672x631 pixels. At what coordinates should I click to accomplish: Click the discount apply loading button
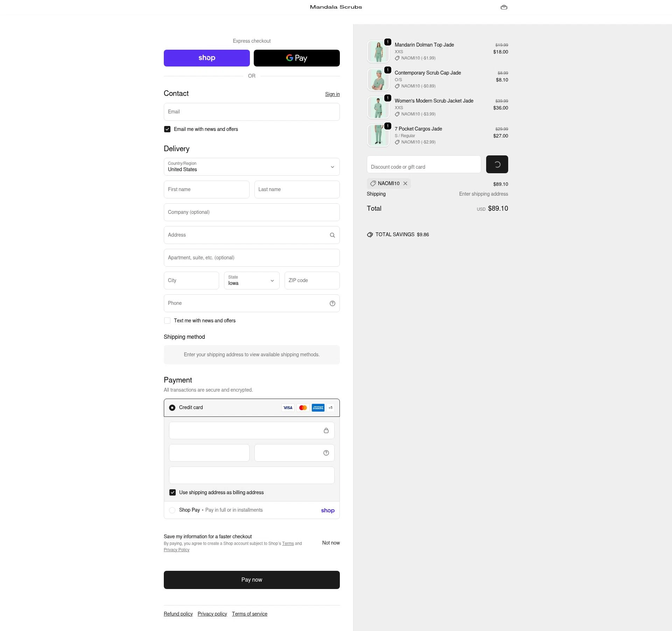point(497,164)
